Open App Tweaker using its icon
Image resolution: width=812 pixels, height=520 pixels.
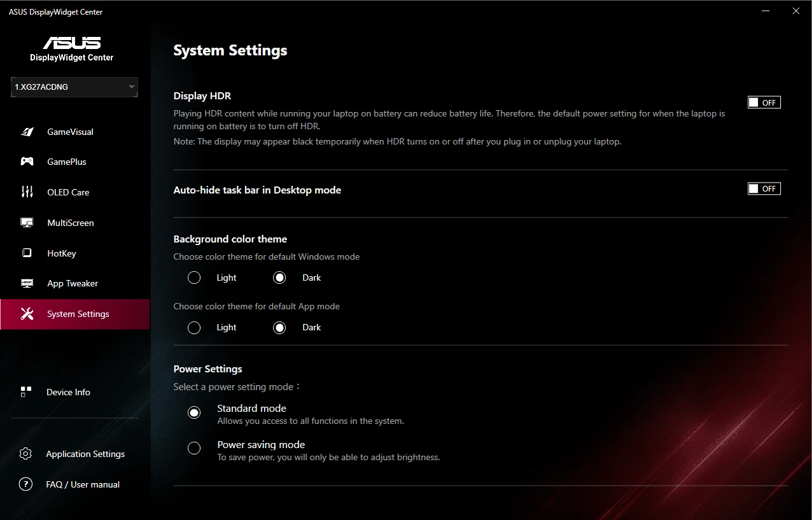point(27,283)
